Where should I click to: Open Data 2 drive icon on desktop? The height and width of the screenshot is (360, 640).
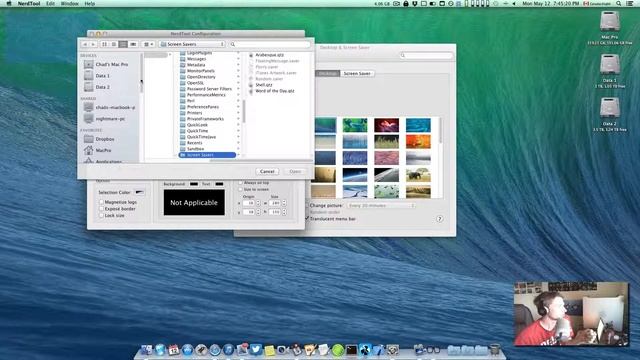point(609,108)
